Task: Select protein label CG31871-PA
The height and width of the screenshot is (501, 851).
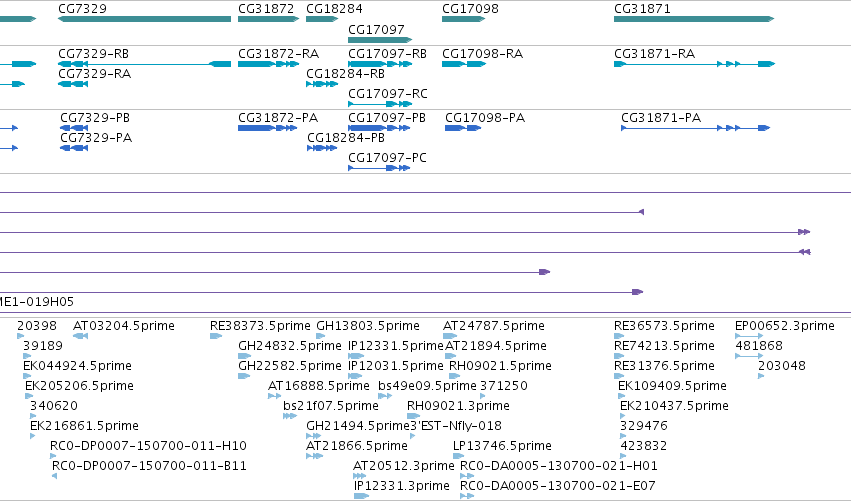Action: tap(661, 118)
